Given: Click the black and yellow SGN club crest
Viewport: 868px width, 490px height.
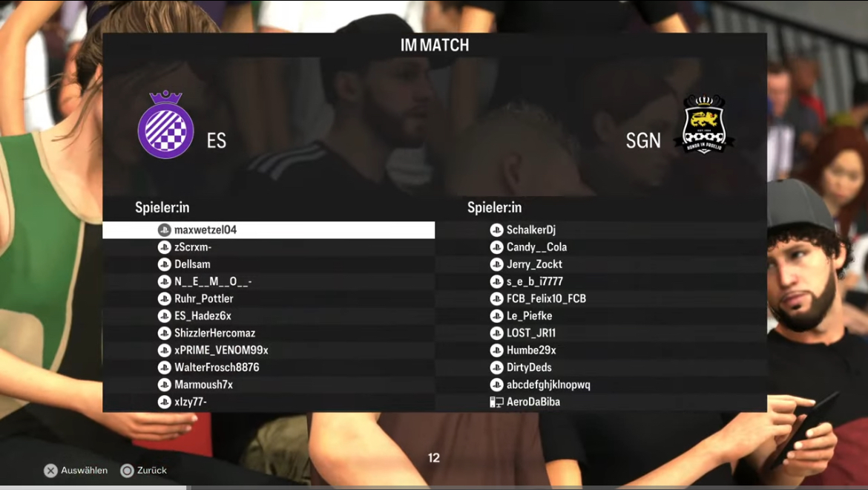Looking at the screenshot, I should (703, 124).
